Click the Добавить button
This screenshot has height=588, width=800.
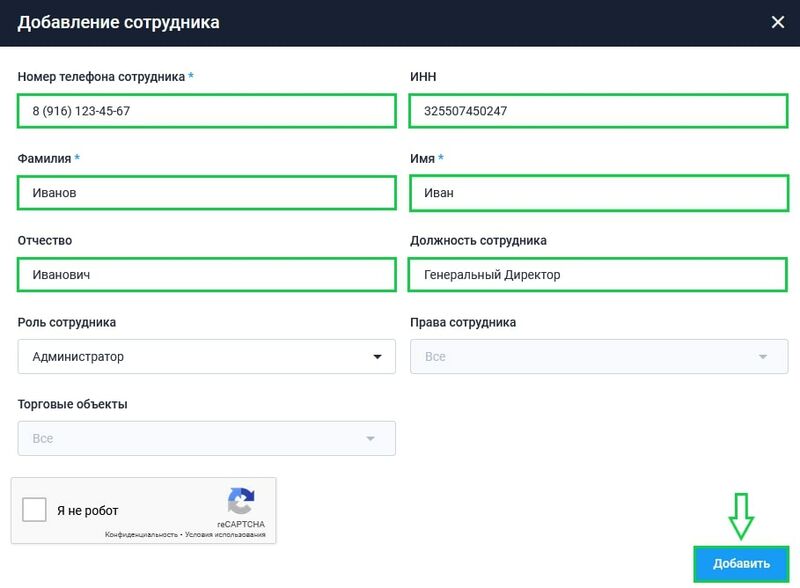tap(741, 564)
